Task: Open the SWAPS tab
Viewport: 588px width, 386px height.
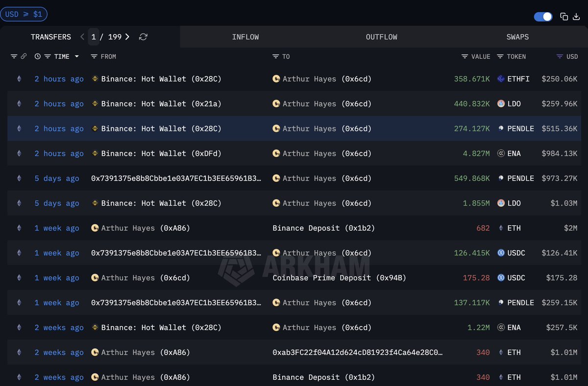Action: pos(517,37)
